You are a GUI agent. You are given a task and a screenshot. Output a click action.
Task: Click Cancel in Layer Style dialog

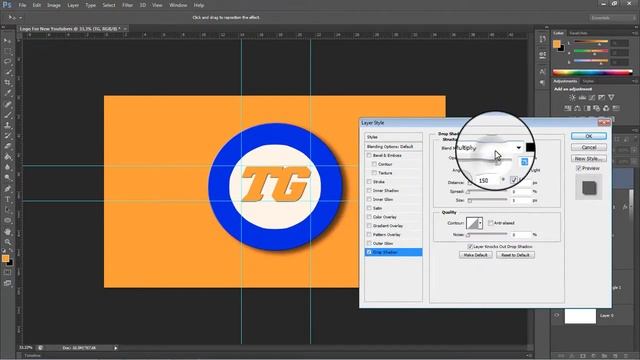pos(589,147)
